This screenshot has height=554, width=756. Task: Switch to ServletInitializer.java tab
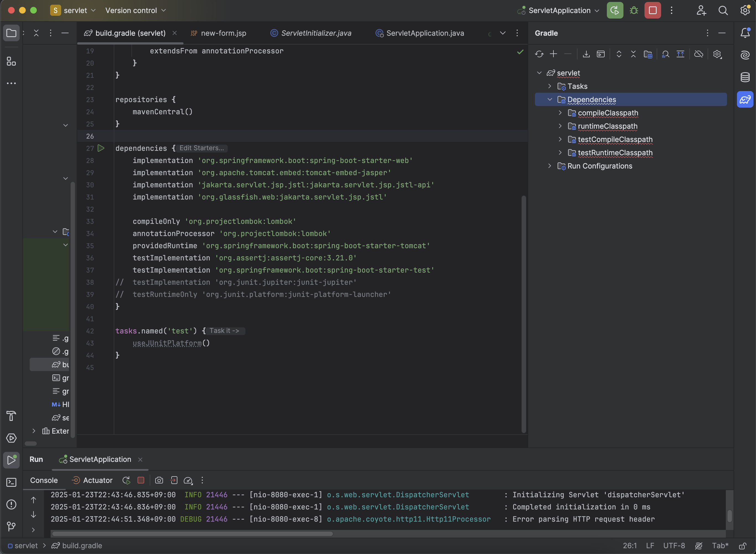click(x=311, y=33)
